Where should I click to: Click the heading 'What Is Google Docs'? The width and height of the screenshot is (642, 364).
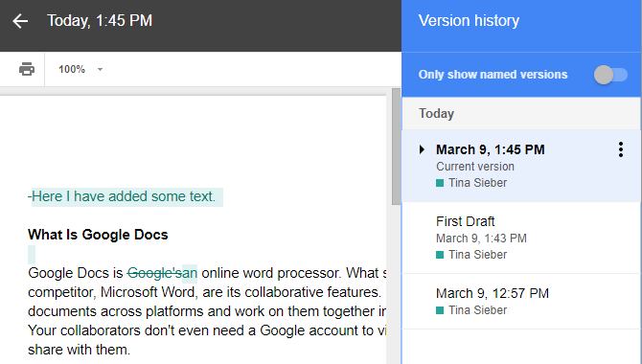[x=98, y=235]
